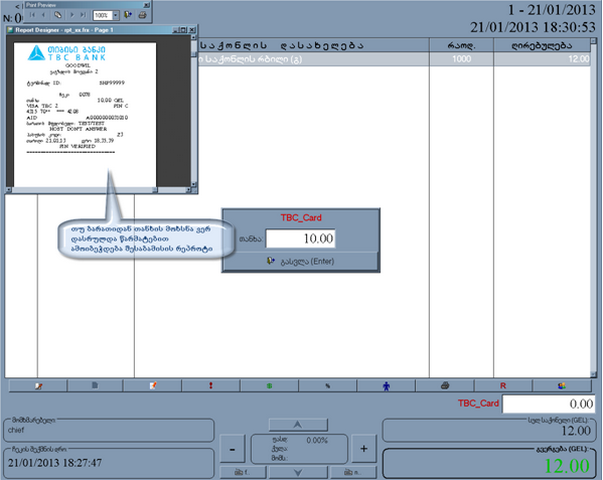Click the print icon in Print Preview toolbar
The image size is (603, 480).
tap(143, 16)
